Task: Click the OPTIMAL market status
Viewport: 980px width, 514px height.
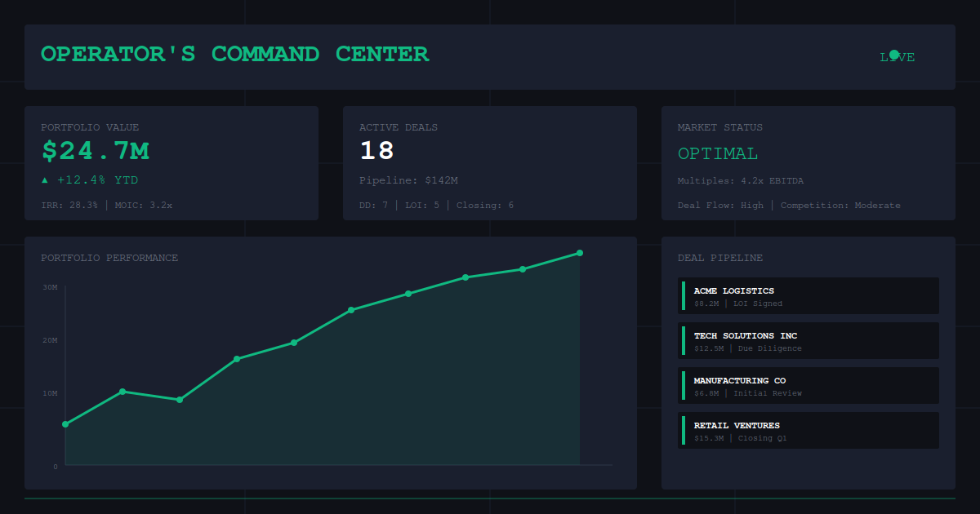Action: click(718, 153)
